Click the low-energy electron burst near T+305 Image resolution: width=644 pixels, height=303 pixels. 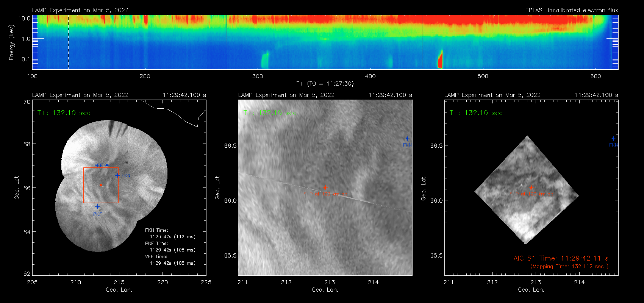264,60
